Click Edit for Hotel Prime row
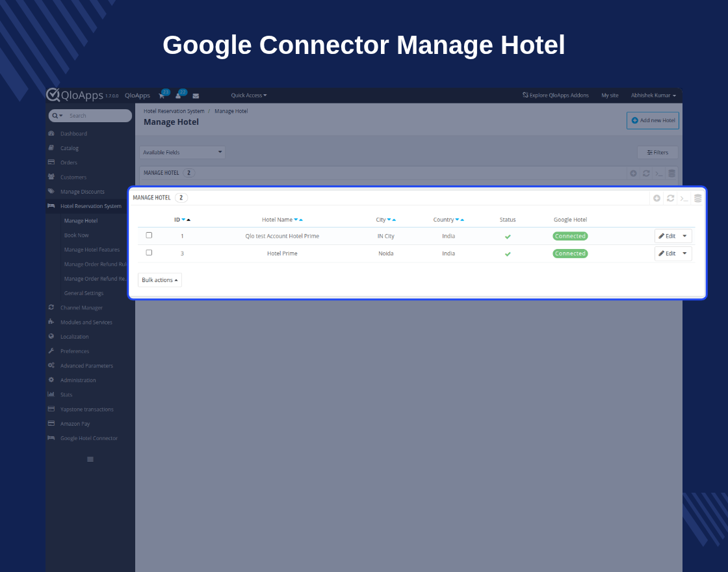The image size is (728, 572). 667,253
